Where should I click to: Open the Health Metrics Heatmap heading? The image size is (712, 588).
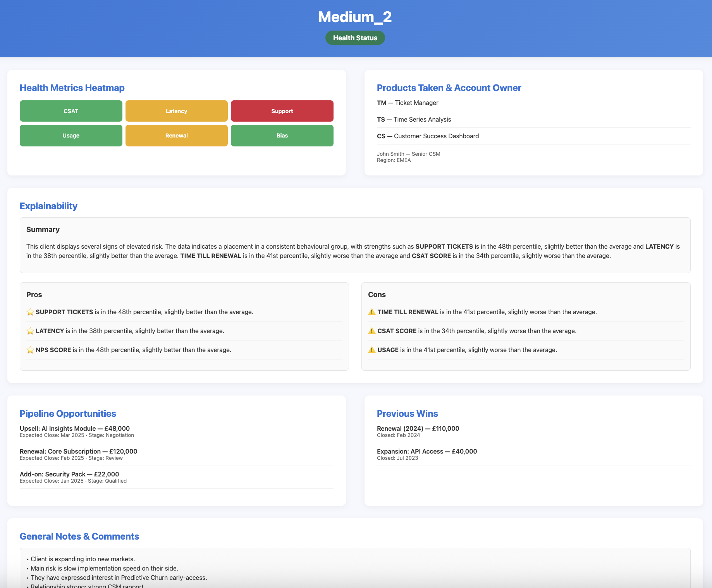tap(72, 88)
